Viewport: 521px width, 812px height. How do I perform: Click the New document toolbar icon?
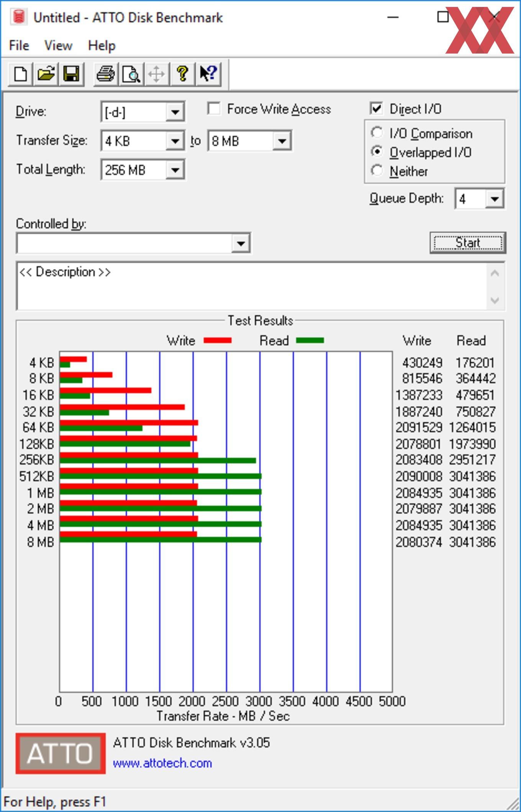click(x=21, y=74)
